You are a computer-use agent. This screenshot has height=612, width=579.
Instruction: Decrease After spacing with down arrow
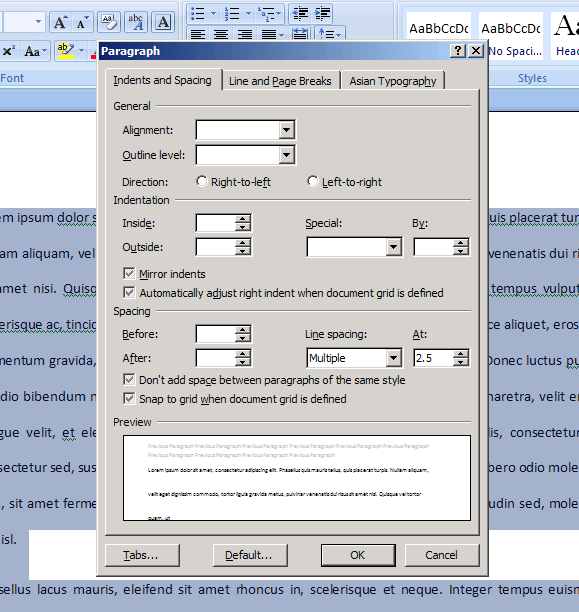coord(243,363)
